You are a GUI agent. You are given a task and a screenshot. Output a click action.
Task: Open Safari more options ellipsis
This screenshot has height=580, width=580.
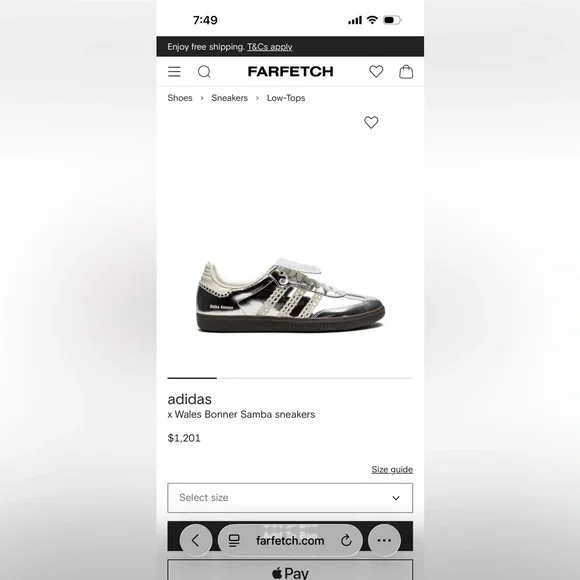coord(384,540)
